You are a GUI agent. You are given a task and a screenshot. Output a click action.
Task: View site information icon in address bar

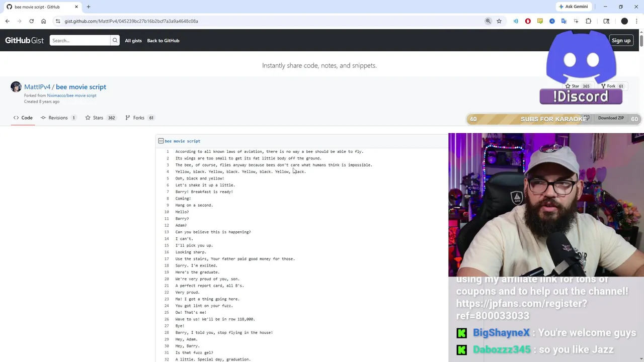click(58, 21)
